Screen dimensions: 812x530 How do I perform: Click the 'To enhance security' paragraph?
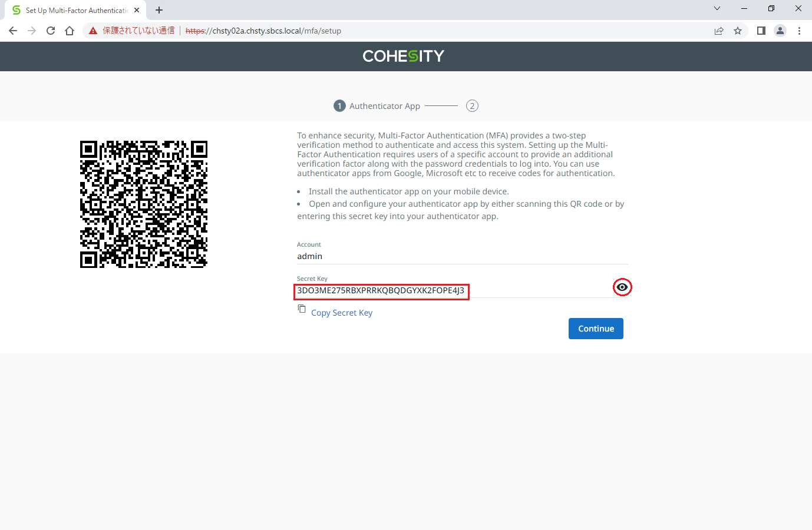456,154
